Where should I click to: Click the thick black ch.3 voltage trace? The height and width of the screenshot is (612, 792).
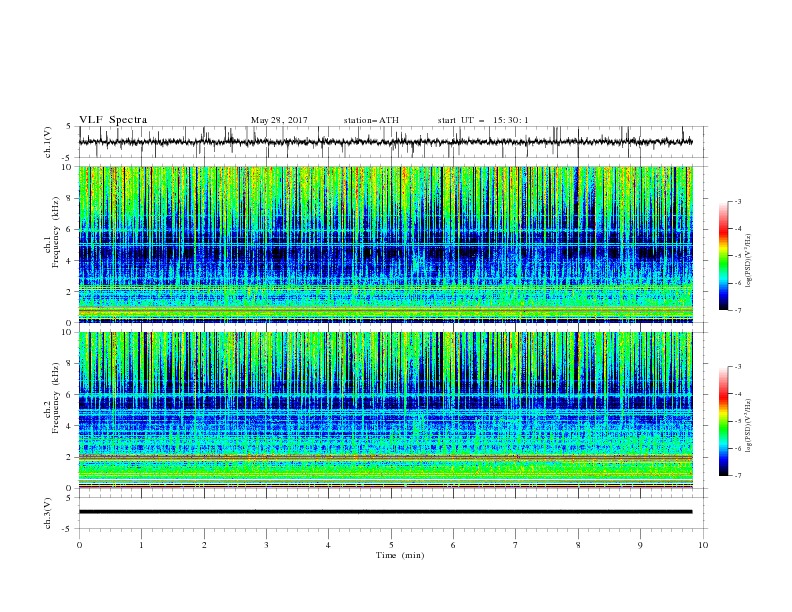point(385,512)
